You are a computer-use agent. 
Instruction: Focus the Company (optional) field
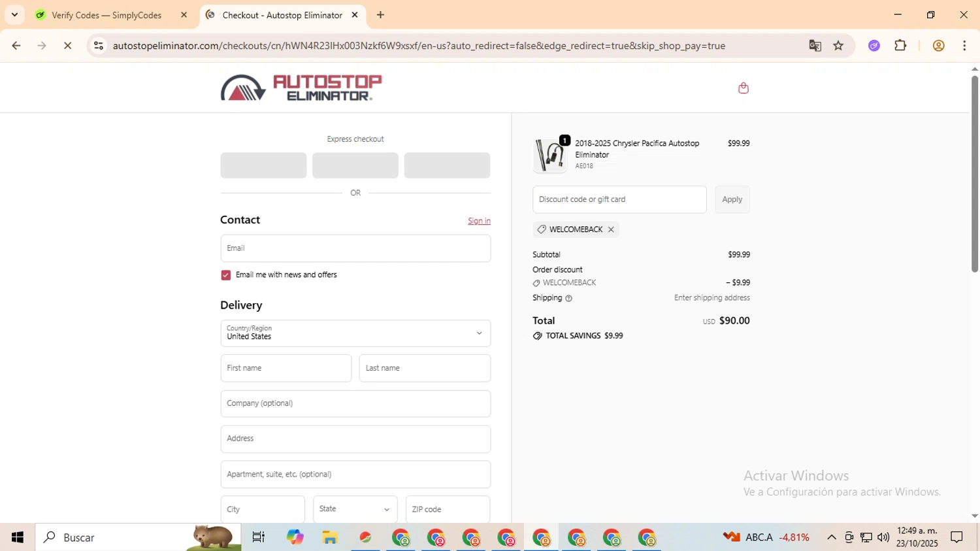click(x=355, y=403)
